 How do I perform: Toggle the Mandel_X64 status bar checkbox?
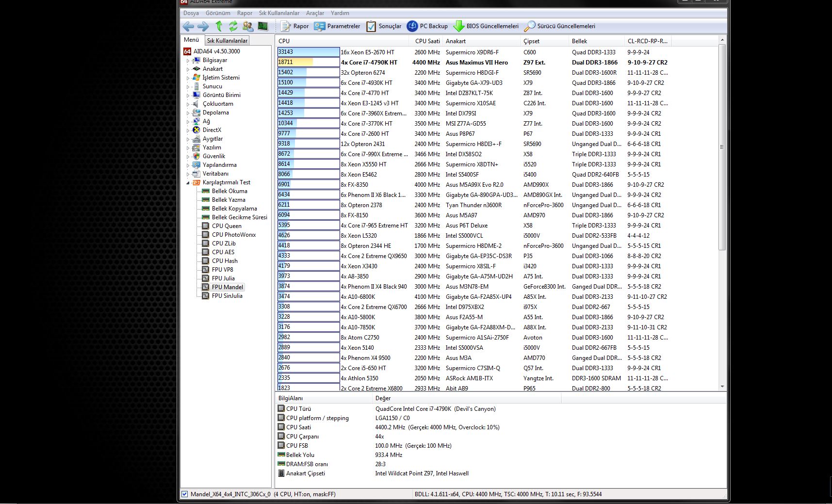point(184,494)
